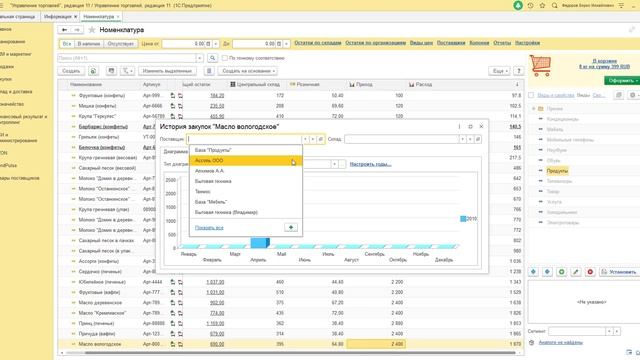The height and width of the screenshot is (360, 640).
Task: Open the history clock icon in title bar
Action: (530, 6)
